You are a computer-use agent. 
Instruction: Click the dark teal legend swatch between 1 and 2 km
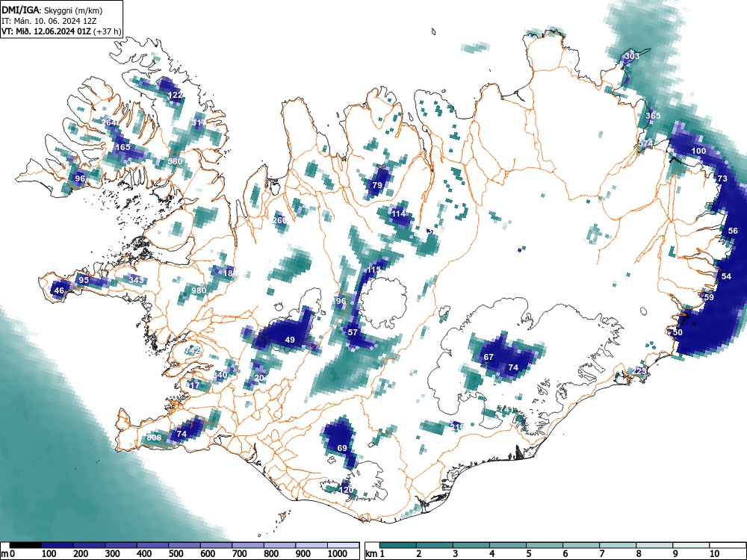click(x=398, y=544)
